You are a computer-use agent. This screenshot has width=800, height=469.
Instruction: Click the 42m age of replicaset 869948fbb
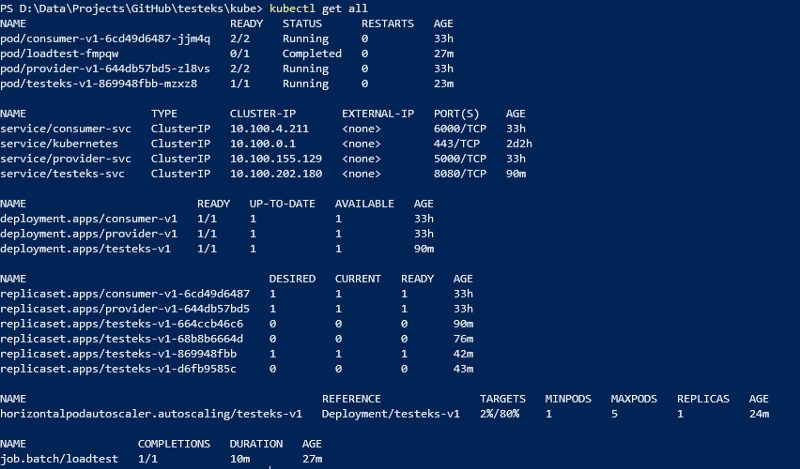click(x=463, y=354)
